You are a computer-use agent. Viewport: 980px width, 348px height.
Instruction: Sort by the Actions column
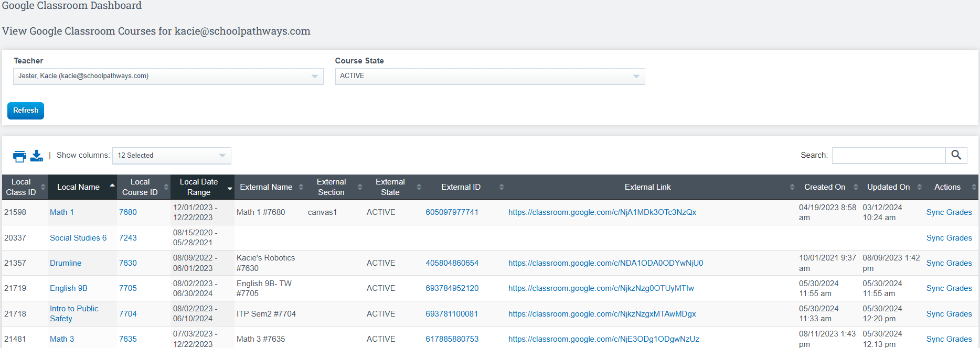(x=951, y=187)
